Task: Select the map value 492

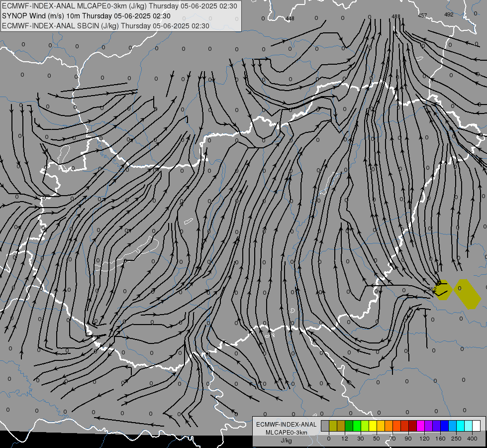Action: point(449,14)
